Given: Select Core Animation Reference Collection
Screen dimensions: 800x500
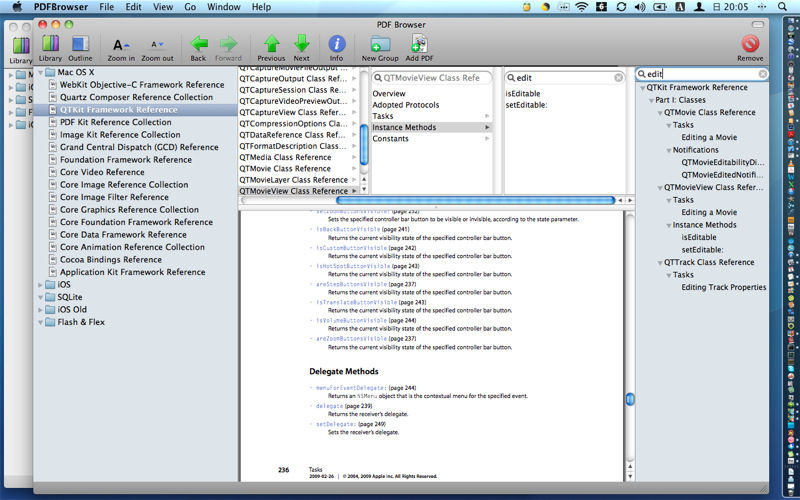Looking at the screenshot, I should pos(132,247).
